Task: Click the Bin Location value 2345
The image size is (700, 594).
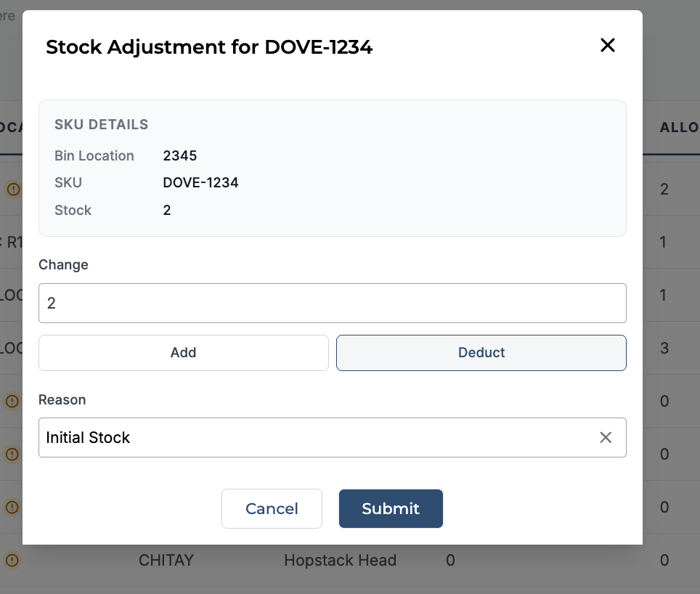Action: pyautogui.click(x=180, y=155)
